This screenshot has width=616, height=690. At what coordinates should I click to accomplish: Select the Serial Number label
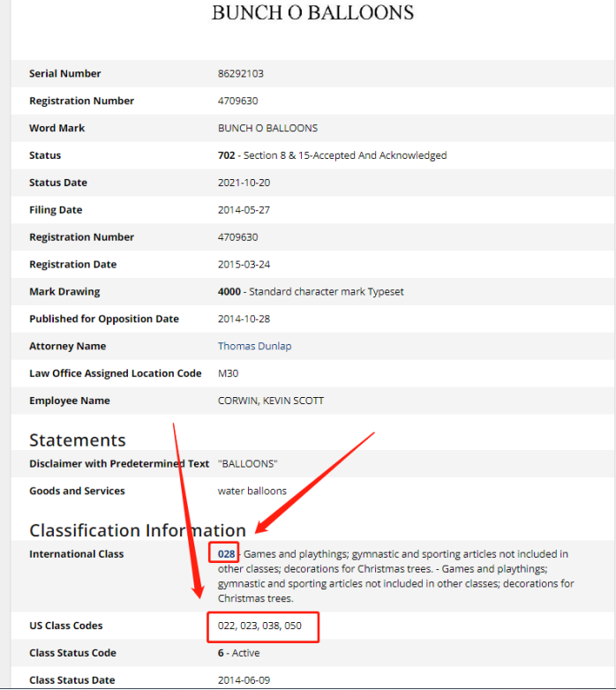click(x=65, y=73)
